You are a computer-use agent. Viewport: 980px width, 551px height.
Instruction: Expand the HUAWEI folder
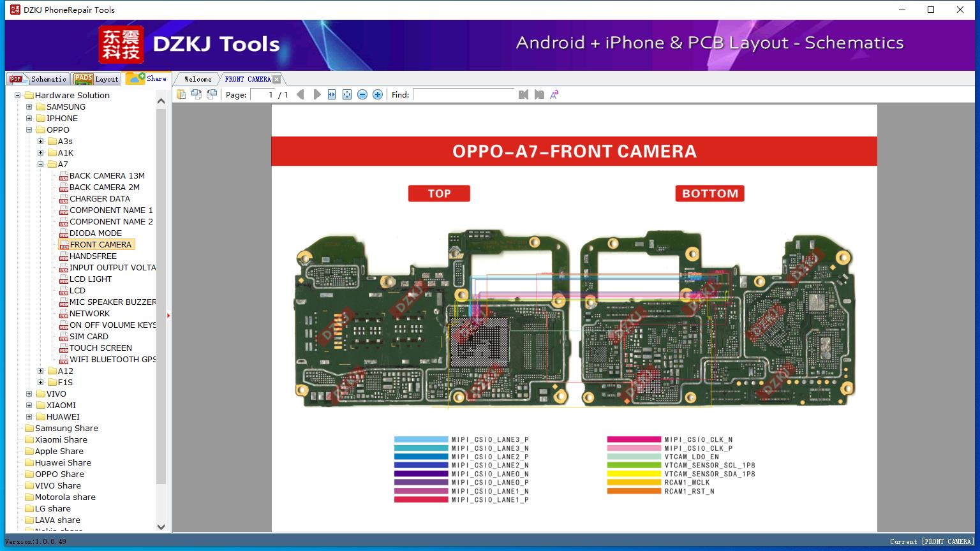(29, 417)
